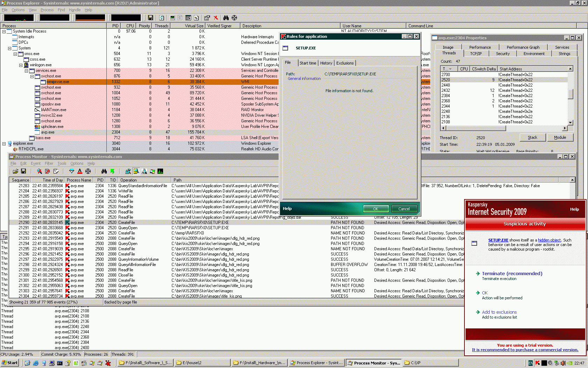Click Terminate (recommended) in Kaspersky alert
The width and height of the screenshot is (588, 368).
click(512, 274)
